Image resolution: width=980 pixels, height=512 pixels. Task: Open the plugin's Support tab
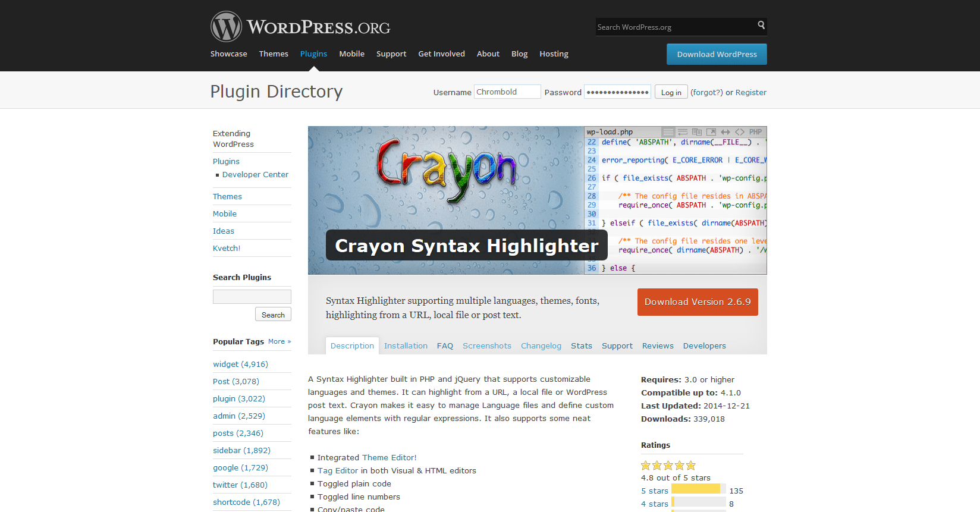coord(617,346)
